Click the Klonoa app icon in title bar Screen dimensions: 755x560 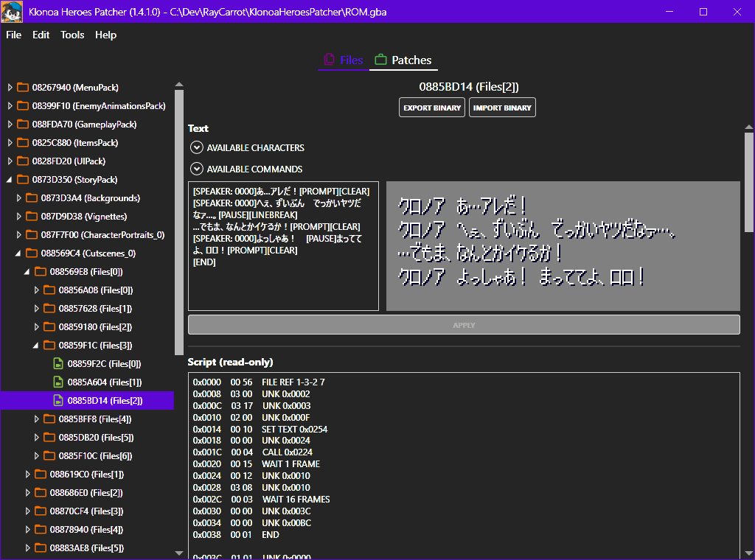pos(12,12)
